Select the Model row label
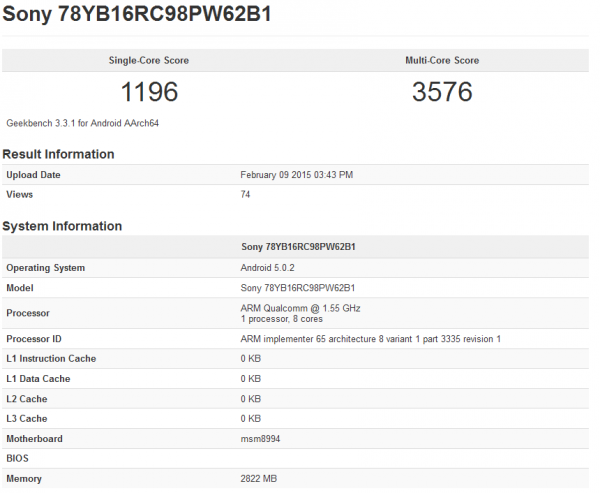The width and height of the screenshot is (600, 493). (x=20, y=288)
